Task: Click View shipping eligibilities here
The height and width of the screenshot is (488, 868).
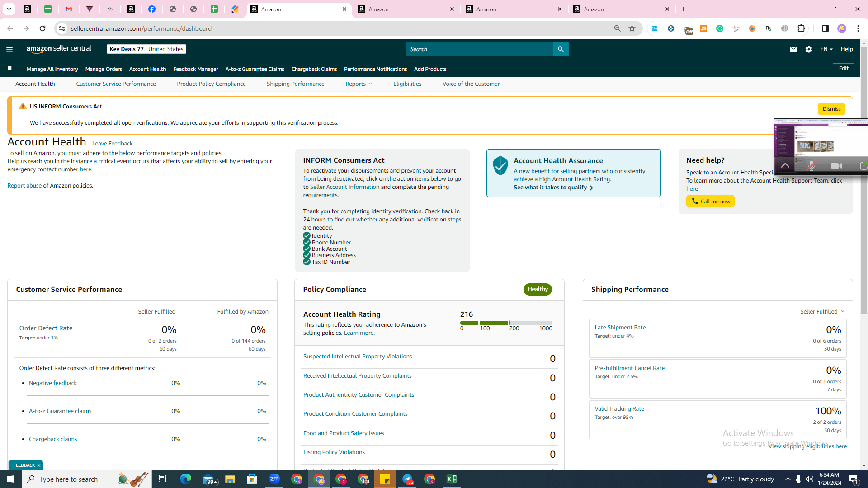Action: (x=807, y=446)
